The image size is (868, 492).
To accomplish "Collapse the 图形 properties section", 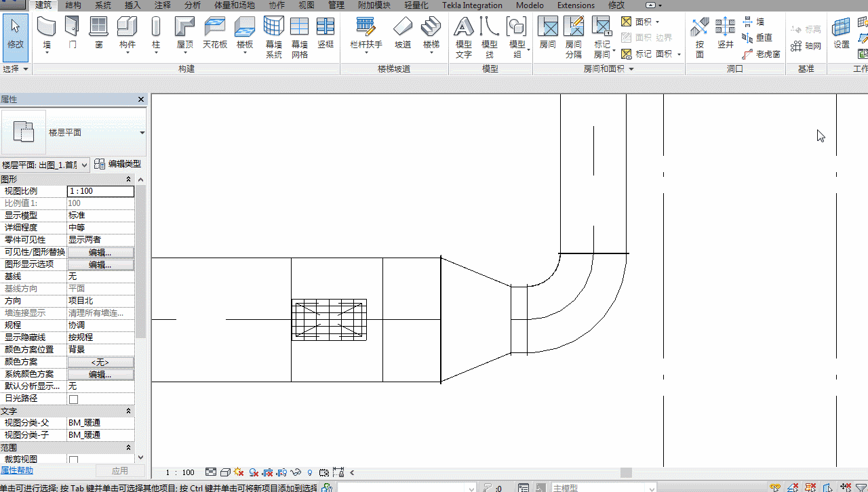I will tap(129, 180).
